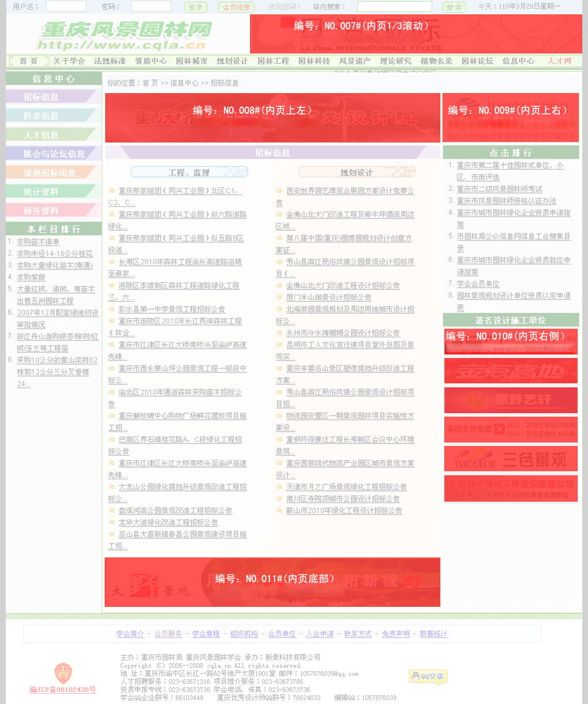
Task: Open the 美国艾特集团 banner
Action: pos(511,429)
